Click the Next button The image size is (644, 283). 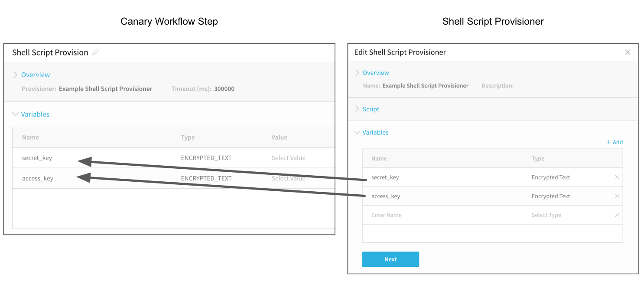(390, 259)
